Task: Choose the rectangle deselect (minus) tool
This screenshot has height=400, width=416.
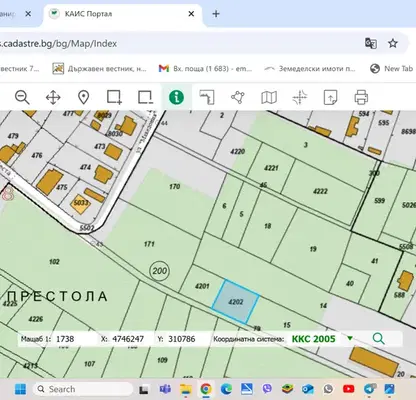Action: point(145,97)
